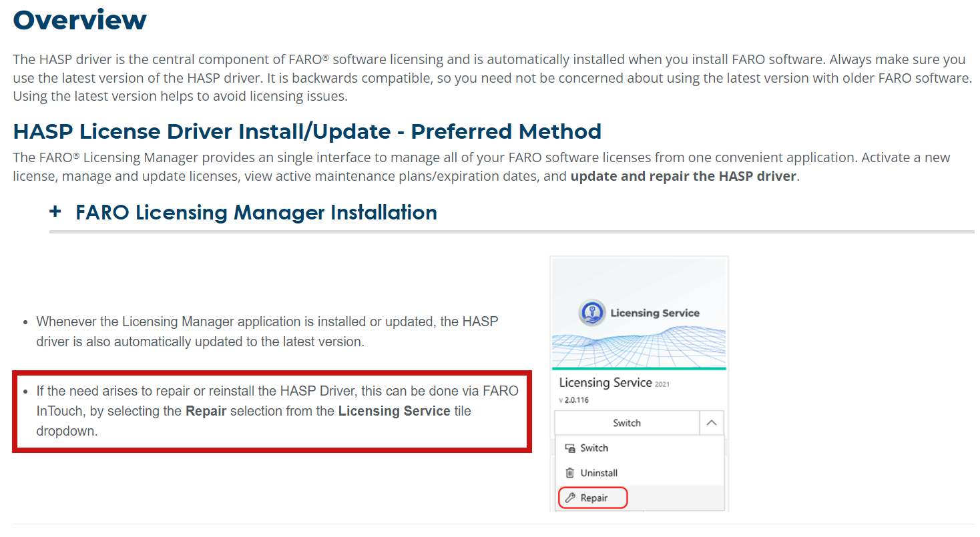Click the Switch button on the Licensing Service tile
This screenshot has height=537, width=980.
click(x=627, y=423)
